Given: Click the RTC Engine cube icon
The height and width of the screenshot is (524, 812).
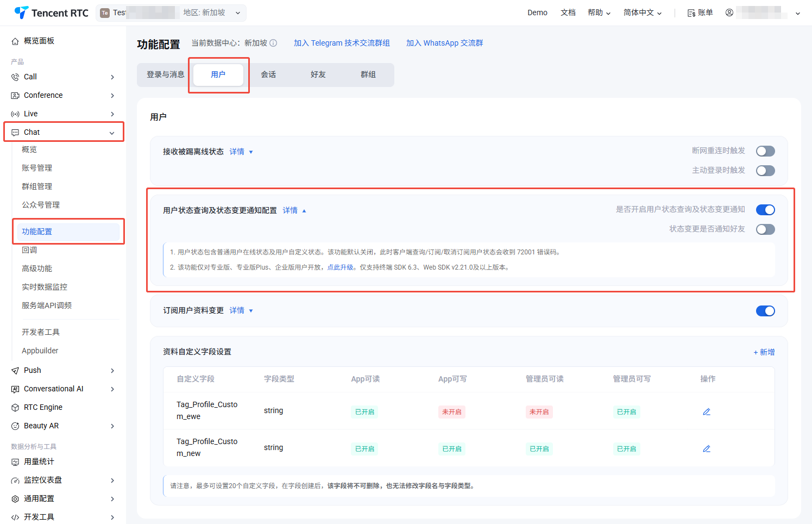Looking at the screenshot, I should click(x=15, y=408).
